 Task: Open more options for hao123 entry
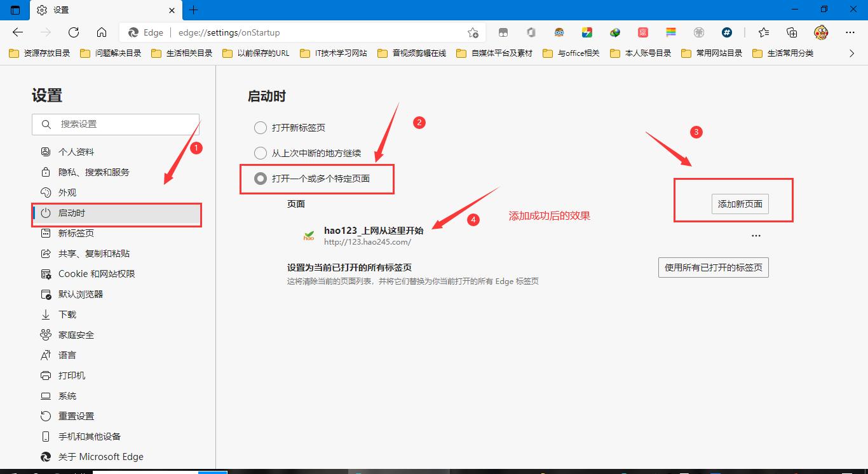pyautogui.click(x=756, y=235)
